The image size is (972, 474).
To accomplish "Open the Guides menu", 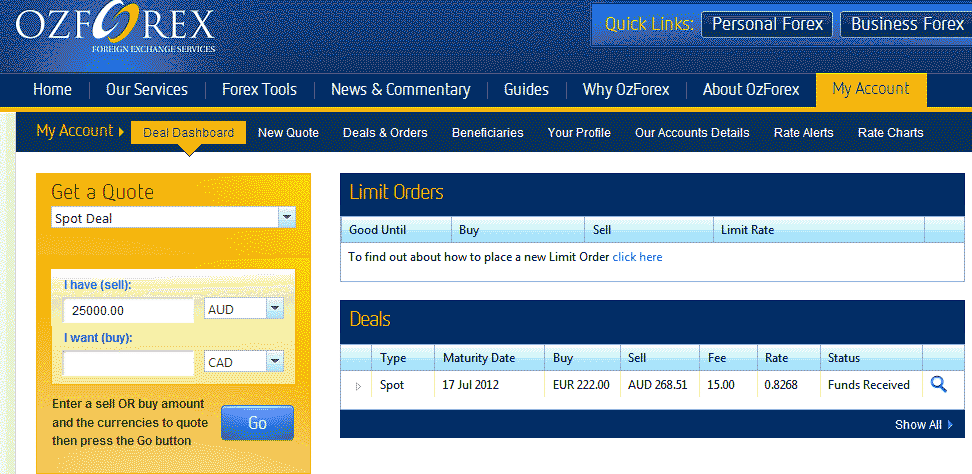I will pyautogui.click(x=526, y=90).
